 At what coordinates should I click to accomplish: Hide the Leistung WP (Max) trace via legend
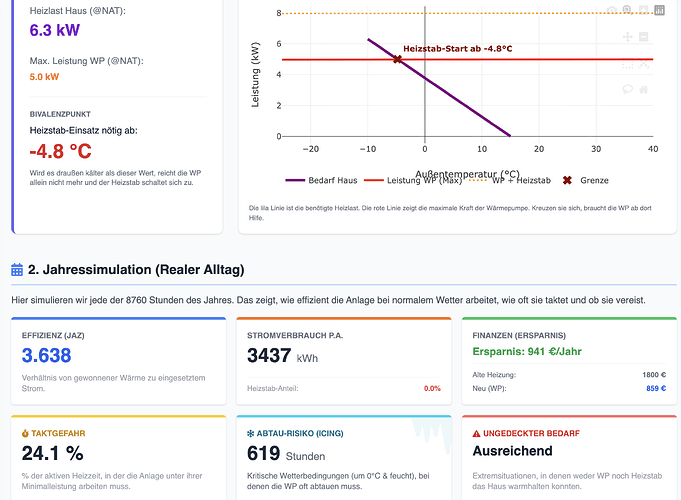coord(415,180)
